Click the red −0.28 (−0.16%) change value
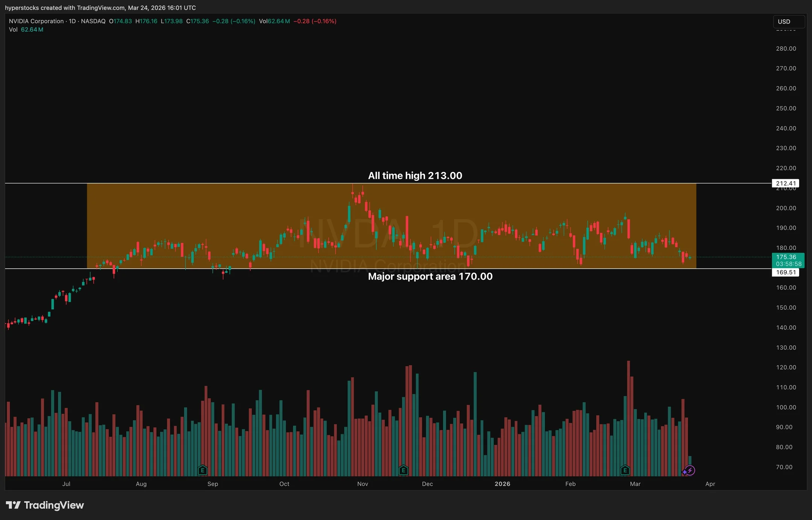The width and height of the screenshot is (812, 520). (x=315, y=21)
